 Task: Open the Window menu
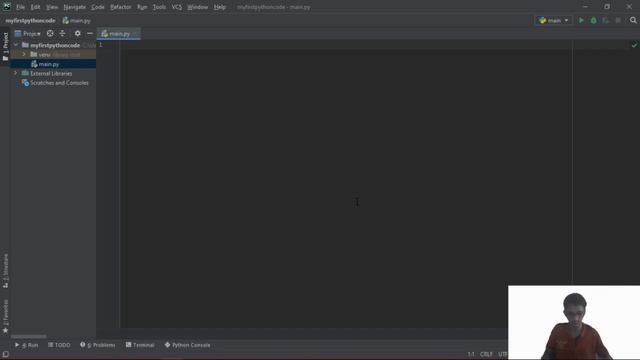point(198,7)
